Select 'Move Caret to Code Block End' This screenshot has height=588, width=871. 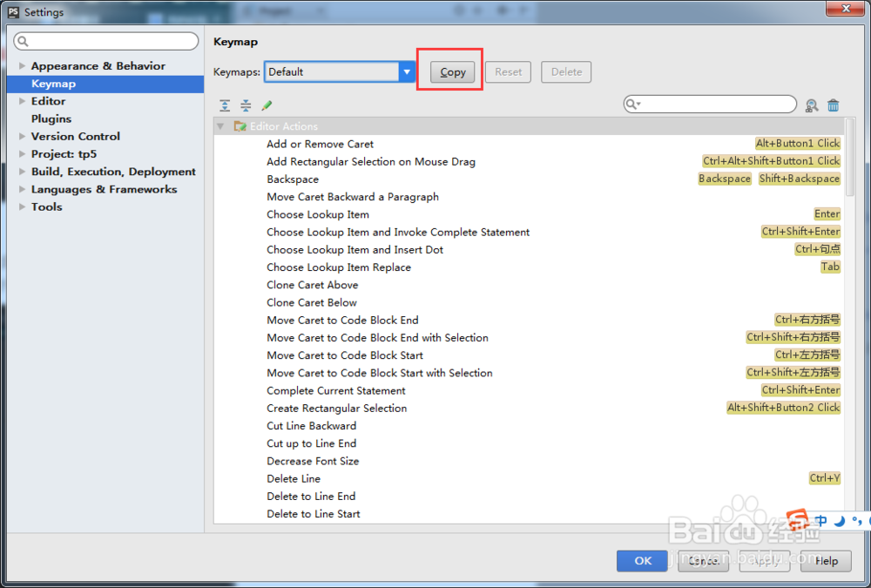coord(342,320)
